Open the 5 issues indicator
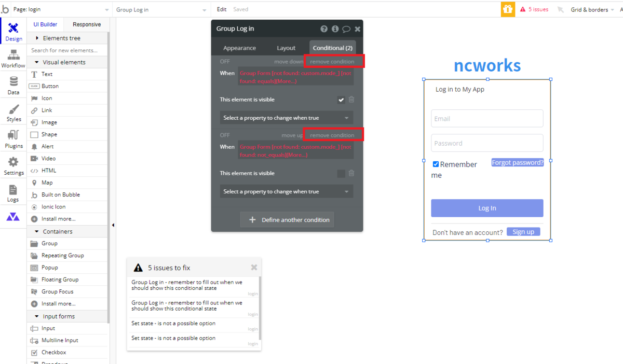 point(534,9)
